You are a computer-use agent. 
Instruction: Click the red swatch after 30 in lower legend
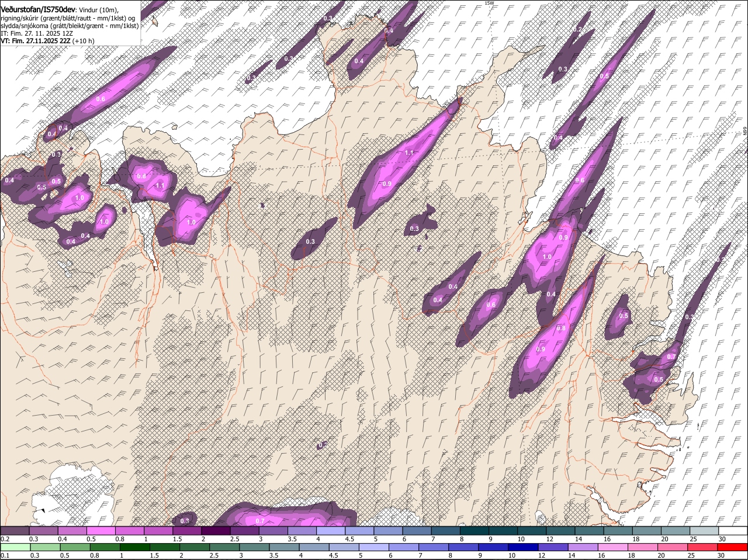(733, 548)
